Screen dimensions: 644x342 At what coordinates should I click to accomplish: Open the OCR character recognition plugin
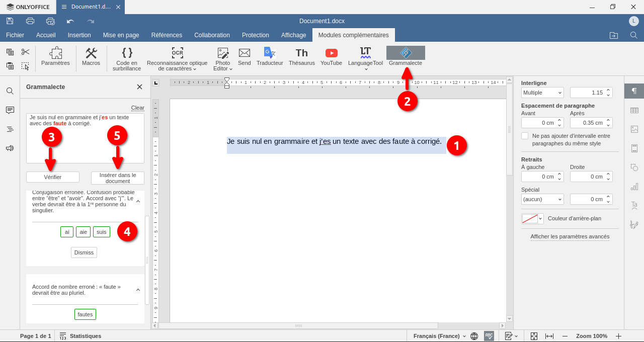point(177,59)
